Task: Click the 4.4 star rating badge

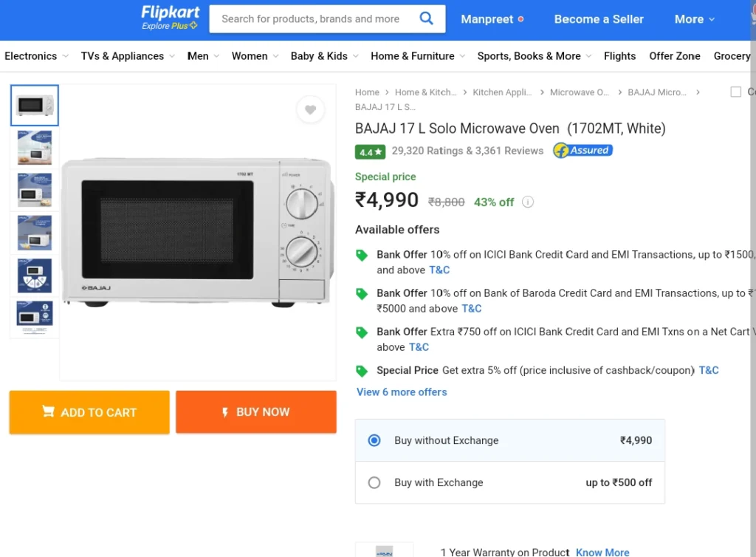Action: (371, 152)
